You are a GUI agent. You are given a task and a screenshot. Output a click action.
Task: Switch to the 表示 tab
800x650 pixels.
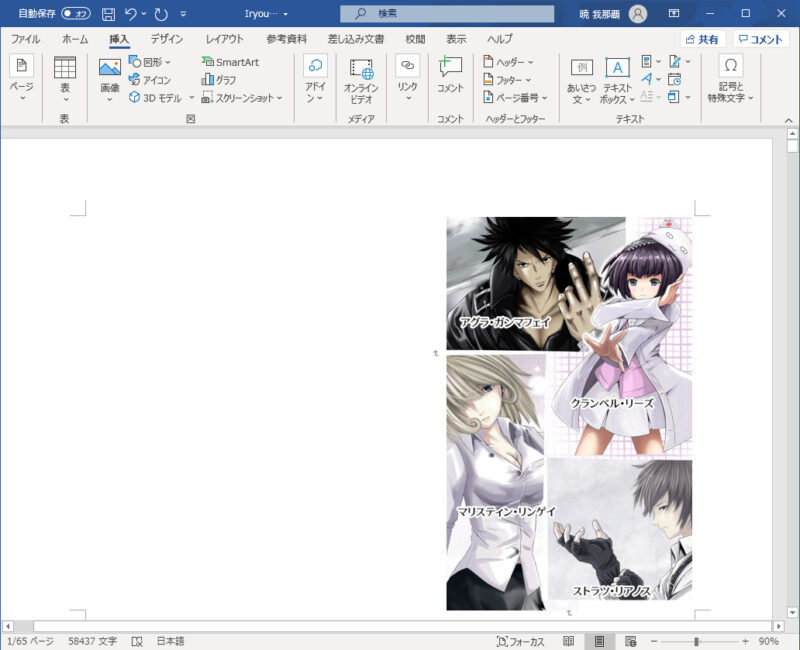coord(457,39)
